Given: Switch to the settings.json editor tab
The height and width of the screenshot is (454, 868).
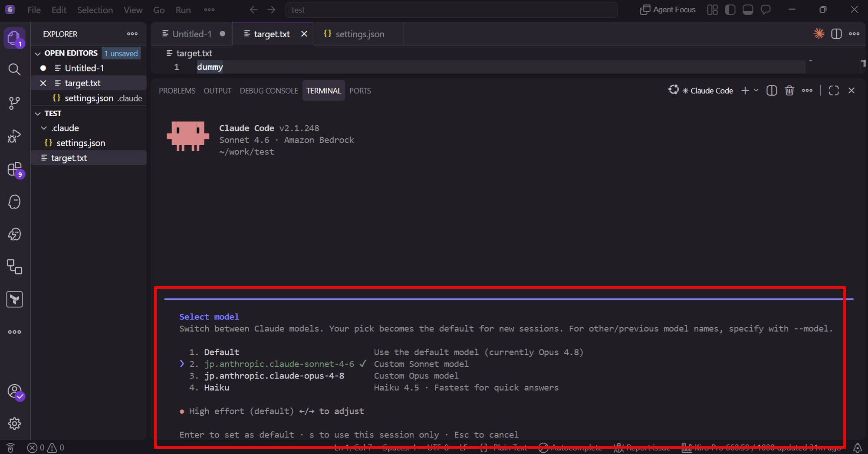Looking at the screenshot, I should pos(358,34).
